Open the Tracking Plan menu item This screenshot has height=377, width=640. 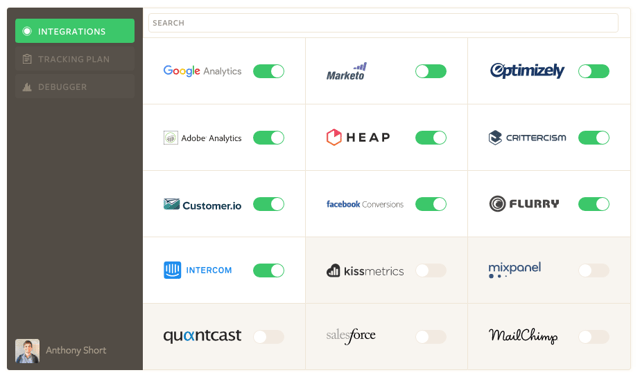tap(75, 59)
